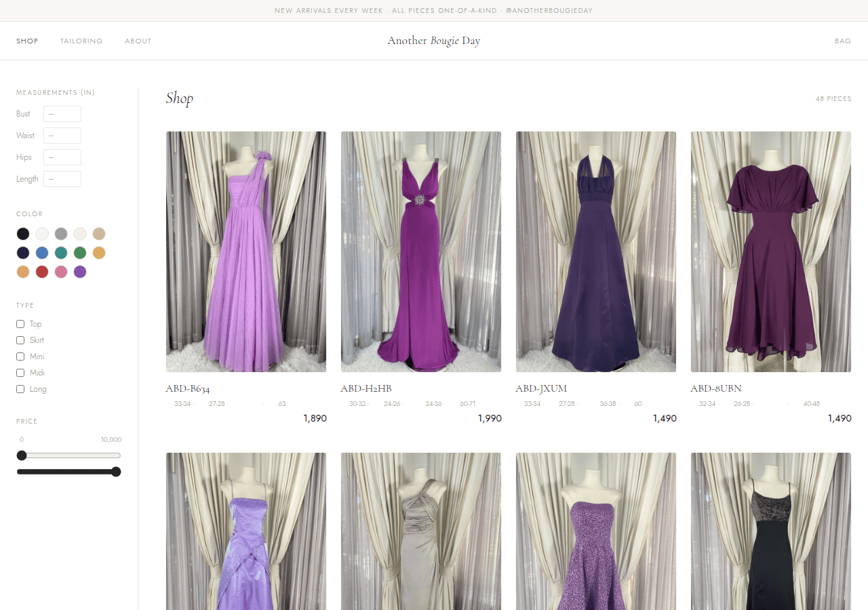Click the 1,990 price of ABD-H2HB

[x=490, y=419]
